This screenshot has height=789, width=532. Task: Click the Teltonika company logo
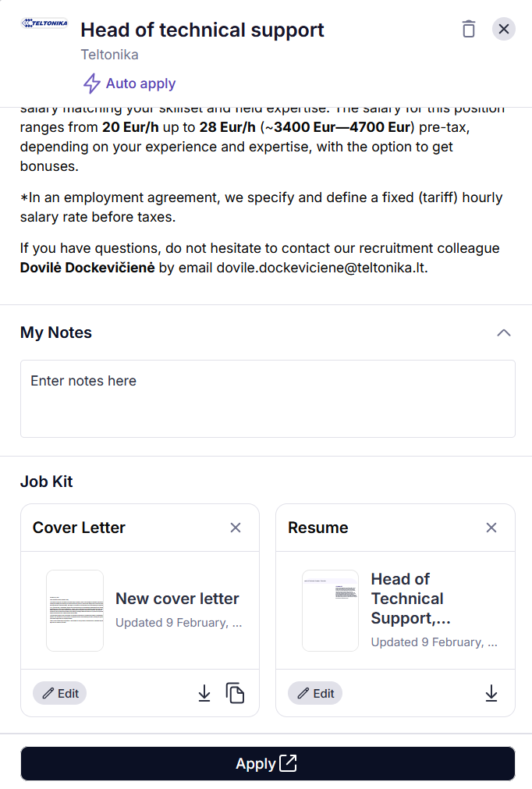[x=44, y=23]
